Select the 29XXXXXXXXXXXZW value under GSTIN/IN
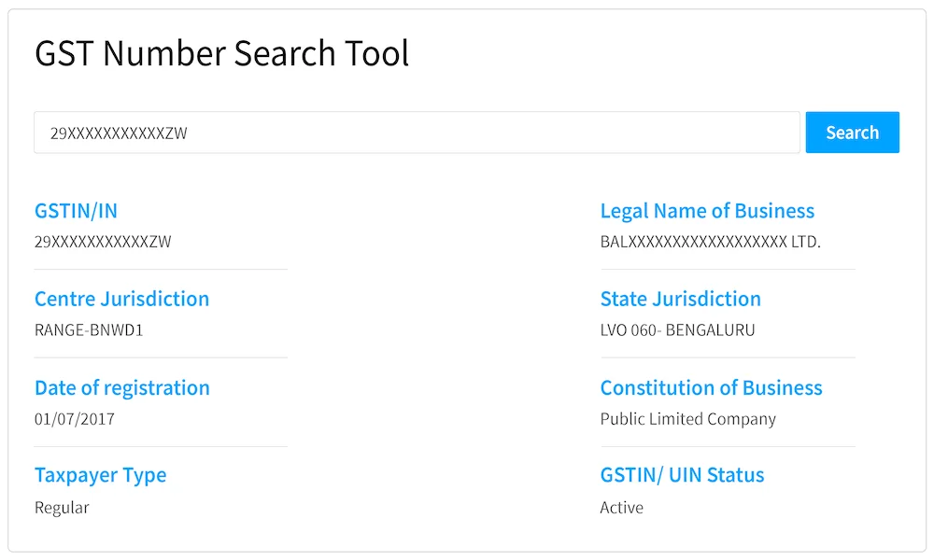Image resolution: width=934 pixels, height=560 pixels. 103,242
